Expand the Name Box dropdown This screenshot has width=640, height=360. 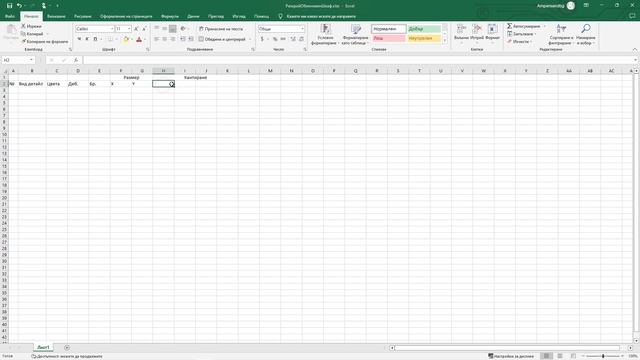pos(31,60)
